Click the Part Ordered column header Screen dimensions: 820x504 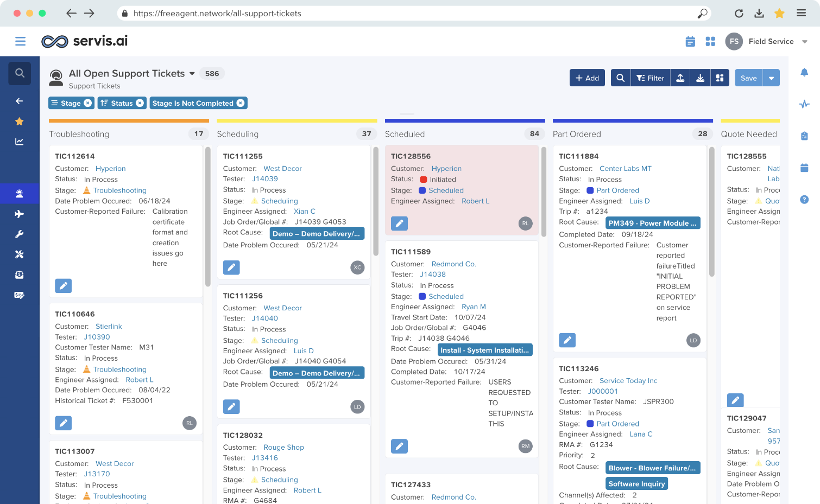[x=577, y=134]
